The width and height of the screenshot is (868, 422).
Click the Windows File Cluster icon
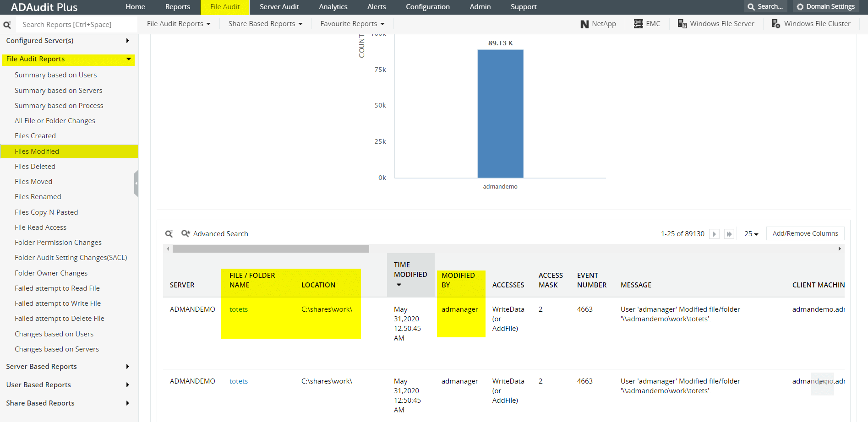(775, 23)
